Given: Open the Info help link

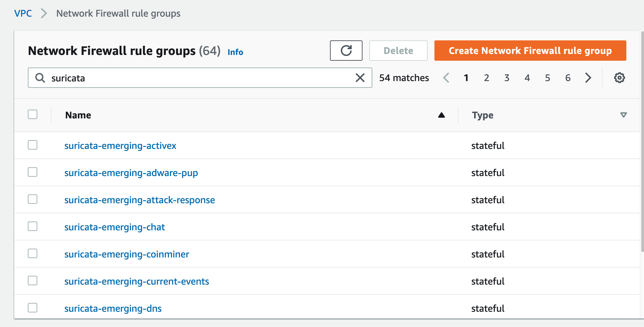Looking at the screenshot, I should (x=235, y=52).
